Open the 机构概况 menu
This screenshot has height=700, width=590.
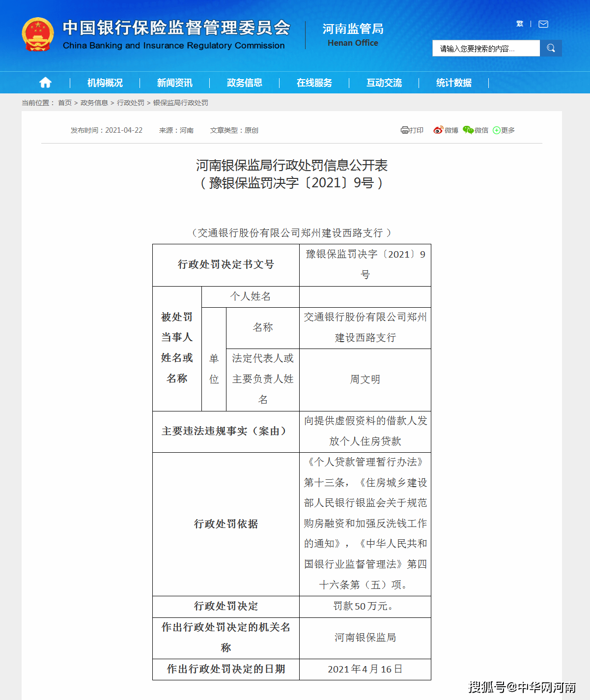pyautogui.click(x=105, y=83)
